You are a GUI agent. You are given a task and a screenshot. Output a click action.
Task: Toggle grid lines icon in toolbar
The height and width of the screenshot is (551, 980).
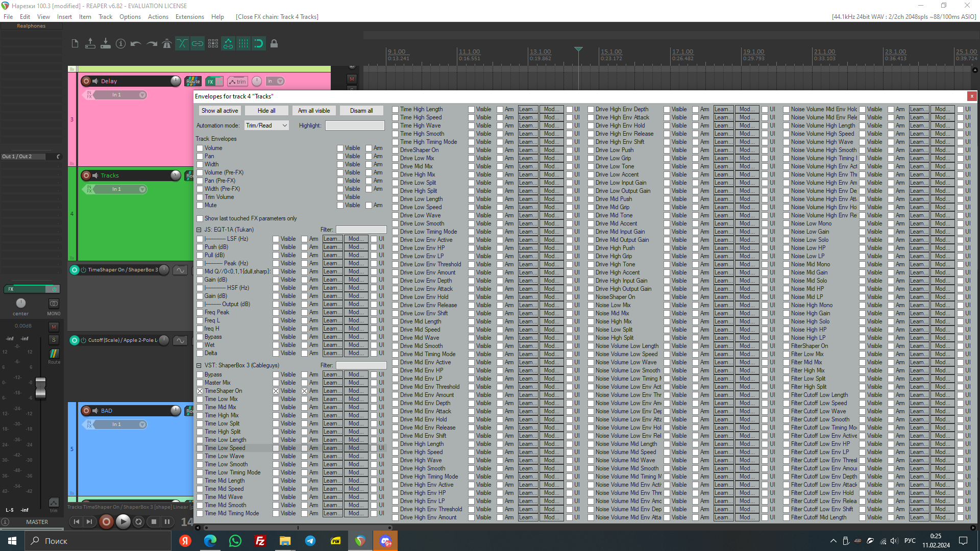[x=243, y=44]
